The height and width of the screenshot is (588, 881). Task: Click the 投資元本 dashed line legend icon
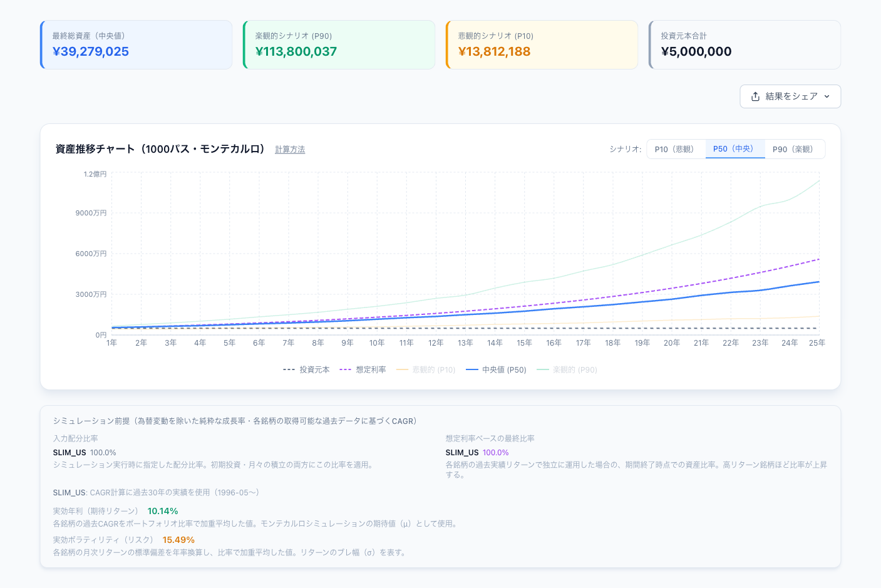coord(289,370)
